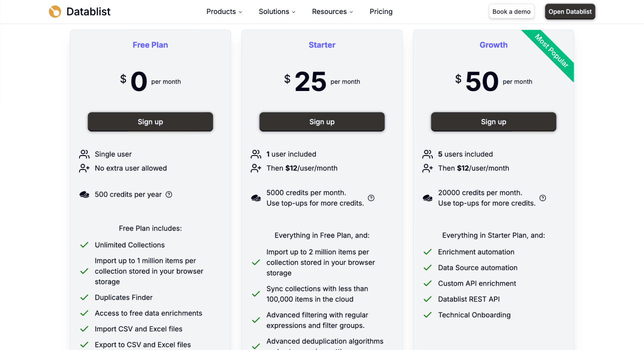The image size is (644, 350).
Task: Sign up for the Starter plan
Action: (322, 121)
